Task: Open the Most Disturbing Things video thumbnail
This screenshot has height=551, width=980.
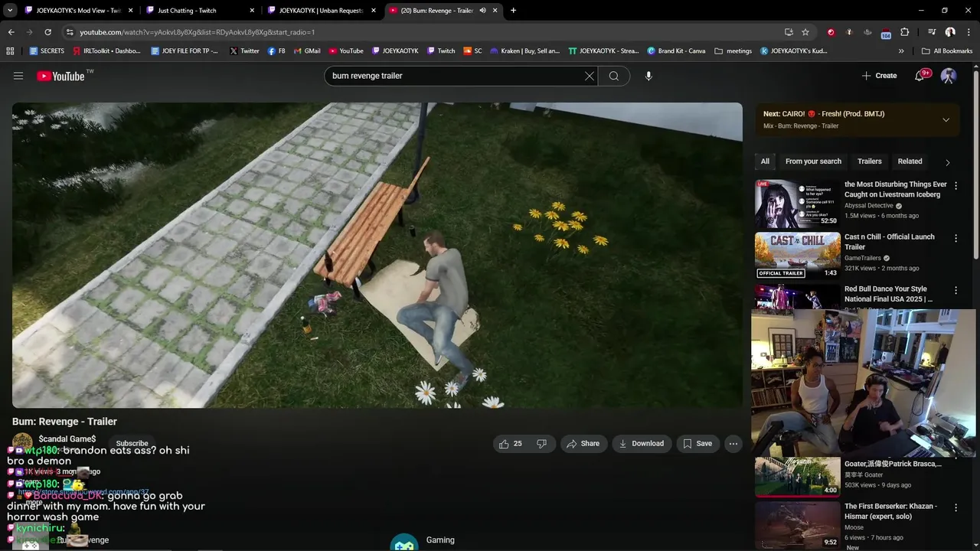Action: (797, 204)
